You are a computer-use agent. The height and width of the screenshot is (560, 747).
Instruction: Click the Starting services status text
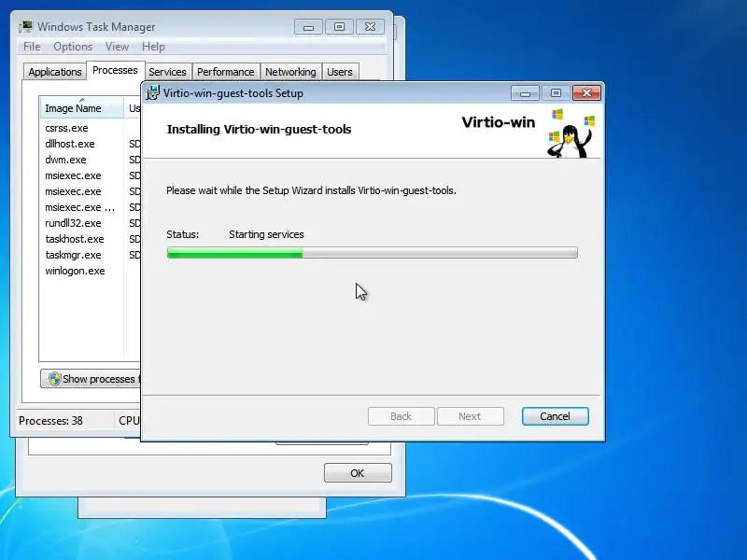click(x=266, y=234)
